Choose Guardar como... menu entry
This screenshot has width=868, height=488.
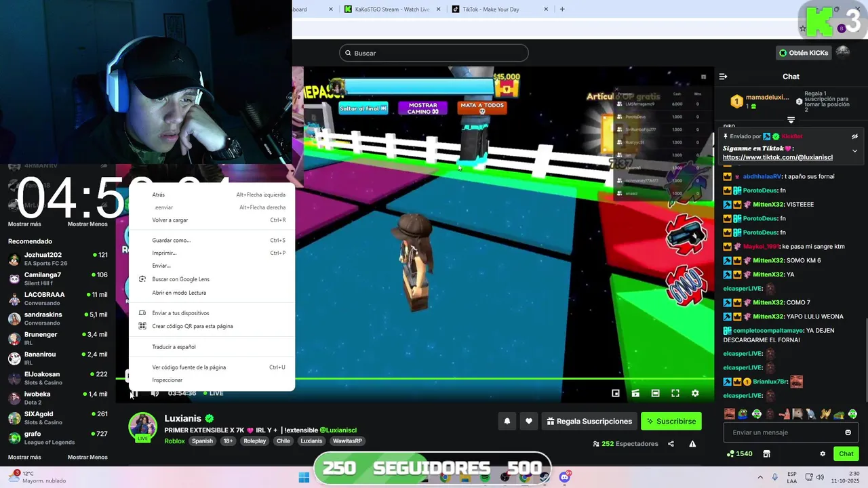pyautogui.click(x=212, y=240)
